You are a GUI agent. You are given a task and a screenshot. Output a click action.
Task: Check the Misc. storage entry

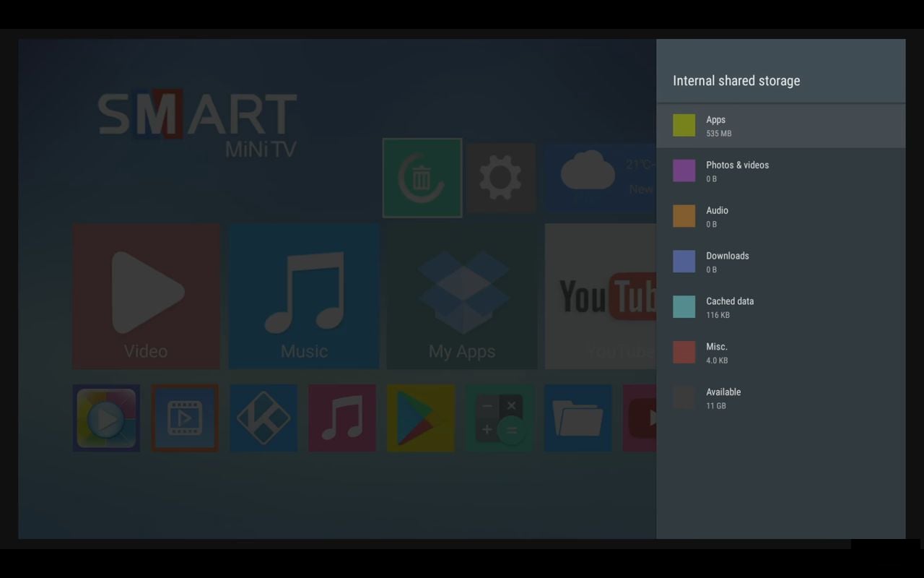[781, 353]
